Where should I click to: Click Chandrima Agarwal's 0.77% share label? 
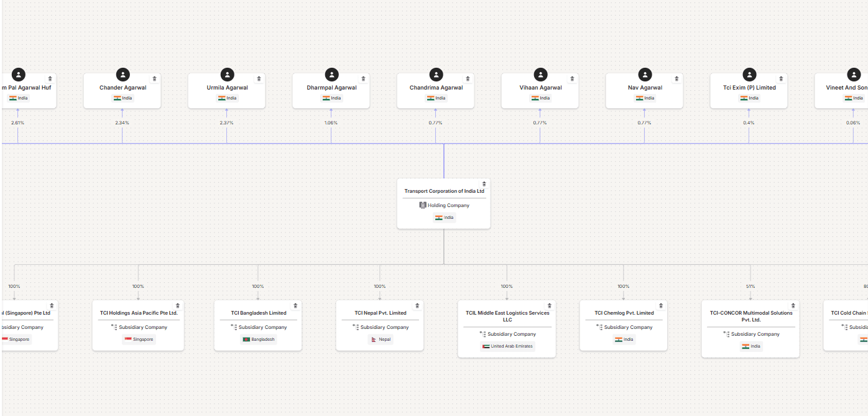pos(435,123)
